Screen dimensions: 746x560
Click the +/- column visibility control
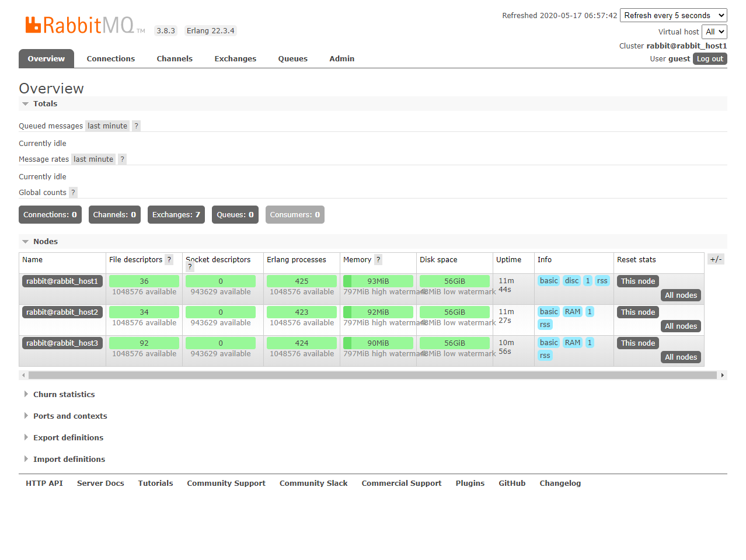pyautogui.click(x=716, y=259)
